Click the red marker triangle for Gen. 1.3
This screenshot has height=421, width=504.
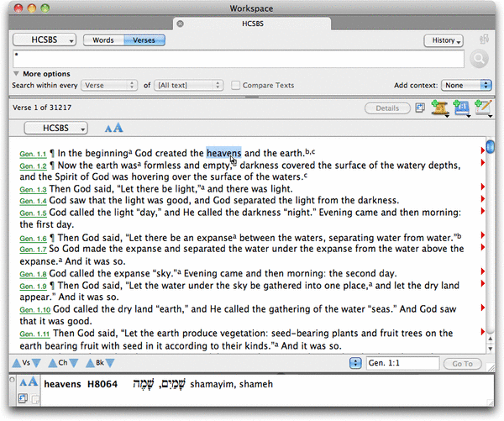click(x=482, y=187)
